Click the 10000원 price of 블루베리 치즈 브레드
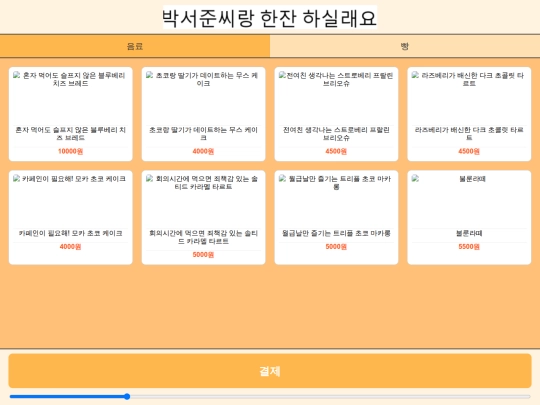 coord(71,151)
